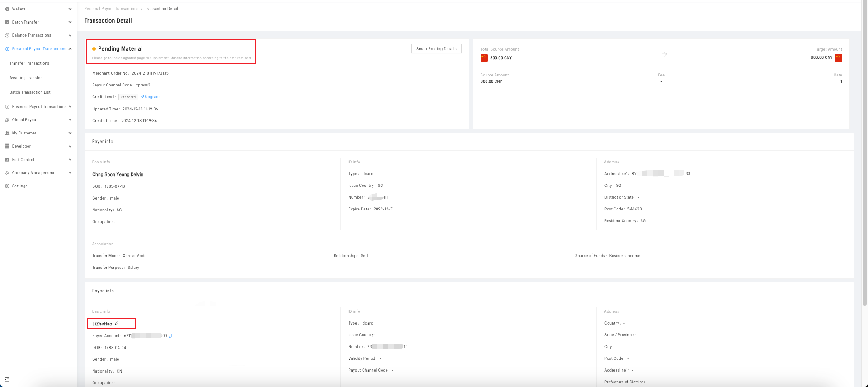Expand the Batch Transfer chevron
868x387 pixels.
pos(70,22)
